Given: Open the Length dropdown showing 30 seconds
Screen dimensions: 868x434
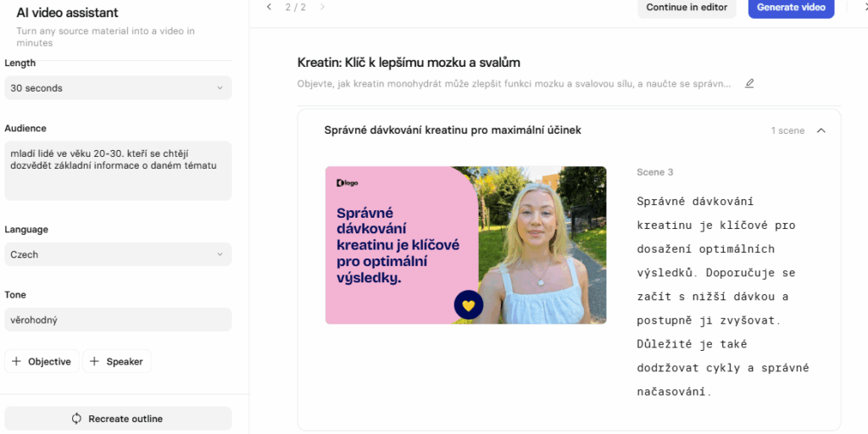Looking at the screenshot, I should tap(118, 88).
